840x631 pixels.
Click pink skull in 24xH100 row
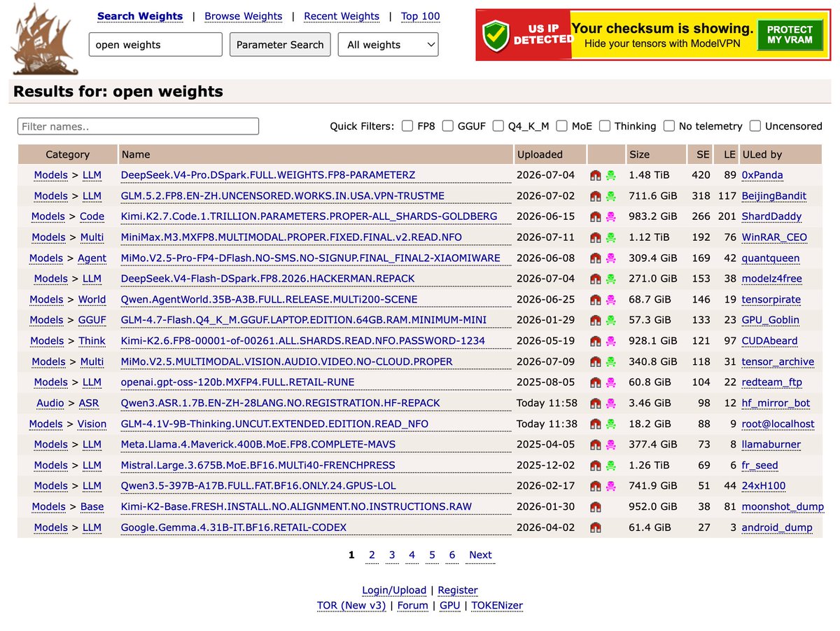click(x=610, y=486)
